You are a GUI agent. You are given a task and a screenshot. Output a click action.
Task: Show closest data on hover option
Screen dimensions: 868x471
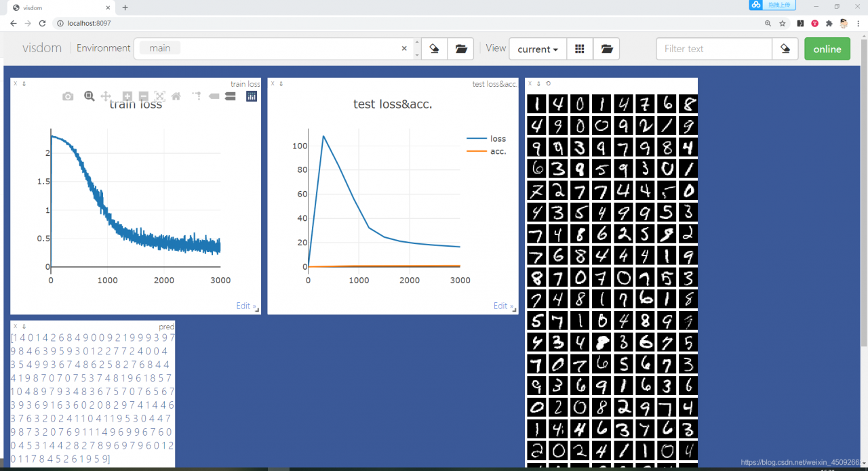pos(214,97)
